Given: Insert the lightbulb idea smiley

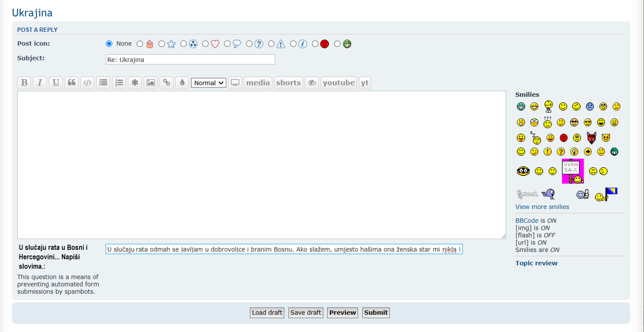Looking at the screenshot, I should tap(574, 152).
